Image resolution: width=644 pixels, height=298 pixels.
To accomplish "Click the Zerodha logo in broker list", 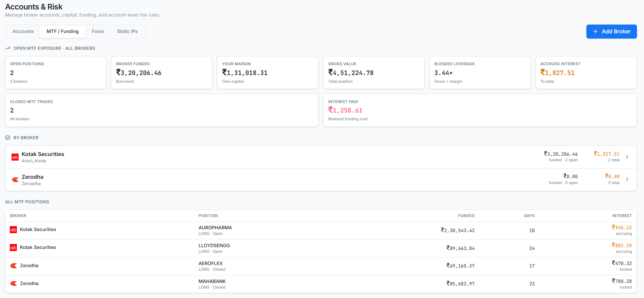I will tap(15, 180).
